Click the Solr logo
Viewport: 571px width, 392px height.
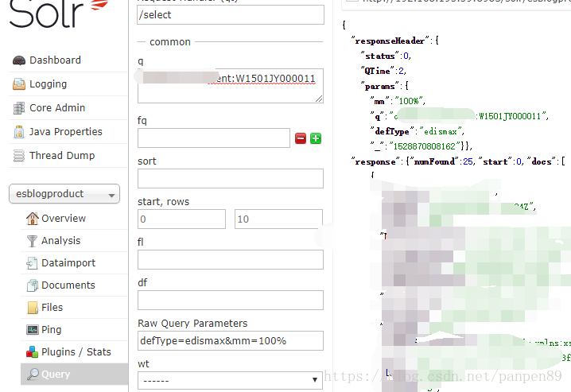pyautogui.click(x=59, y=14)
